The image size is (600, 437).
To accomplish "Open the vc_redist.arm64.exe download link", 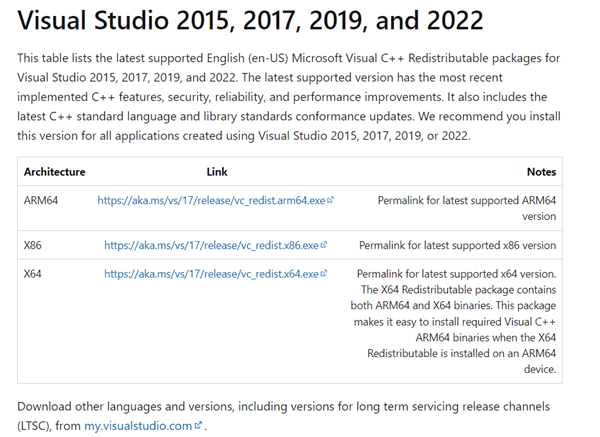I will pyautogui.click(x=210, y=200).
